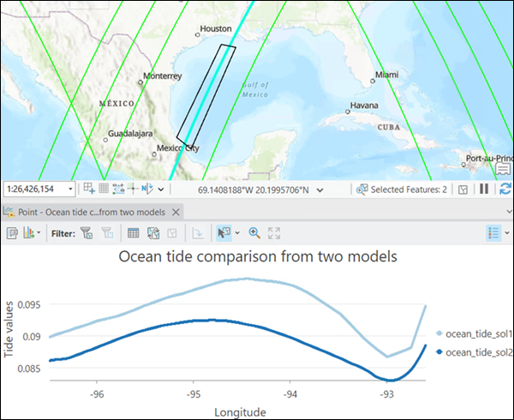The width and height of the screenshot is (514, 420).
Task: Toggle the chart legend visibility
Action: (494, 232)
